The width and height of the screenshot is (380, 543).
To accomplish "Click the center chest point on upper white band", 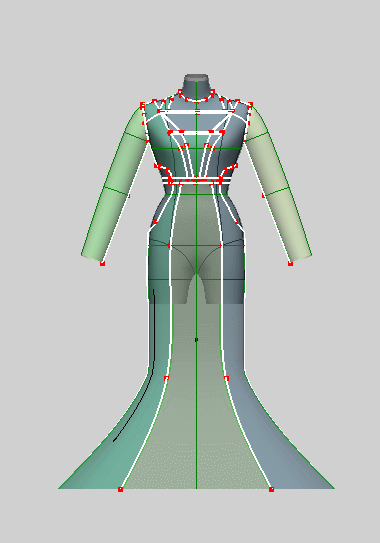I will pos(197,112).
